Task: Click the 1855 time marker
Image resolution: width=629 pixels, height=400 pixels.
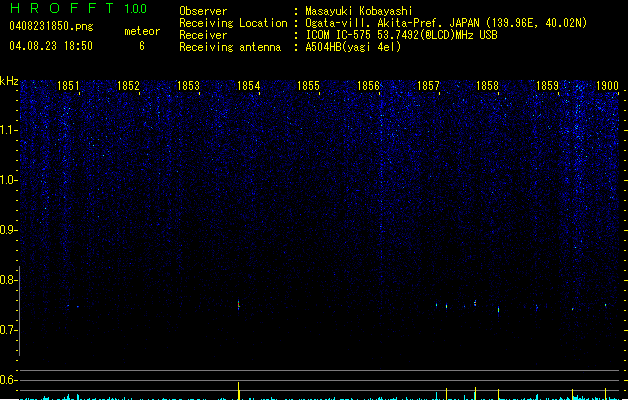Action: 308,86
